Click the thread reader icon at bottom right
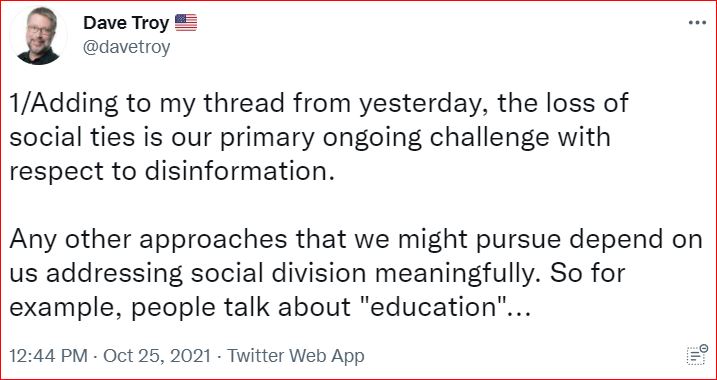The image size is (717, 380). point(697,355)
